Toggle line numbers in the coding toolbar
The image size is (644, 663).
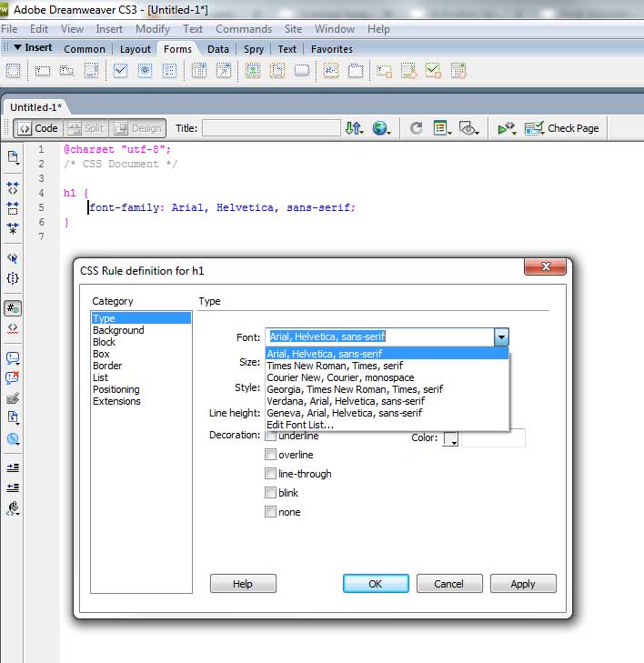[x=13, y=307]
